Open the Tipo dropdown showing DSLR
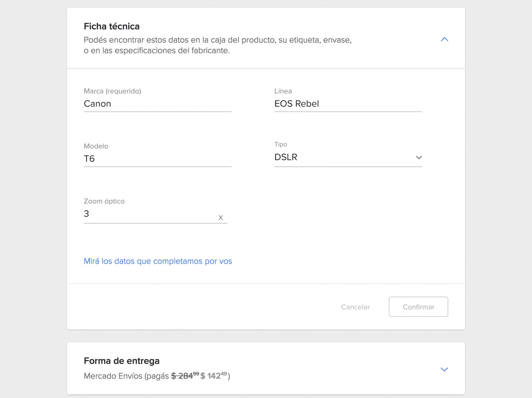Screen dimensions: 532x398 click(348, 157)
